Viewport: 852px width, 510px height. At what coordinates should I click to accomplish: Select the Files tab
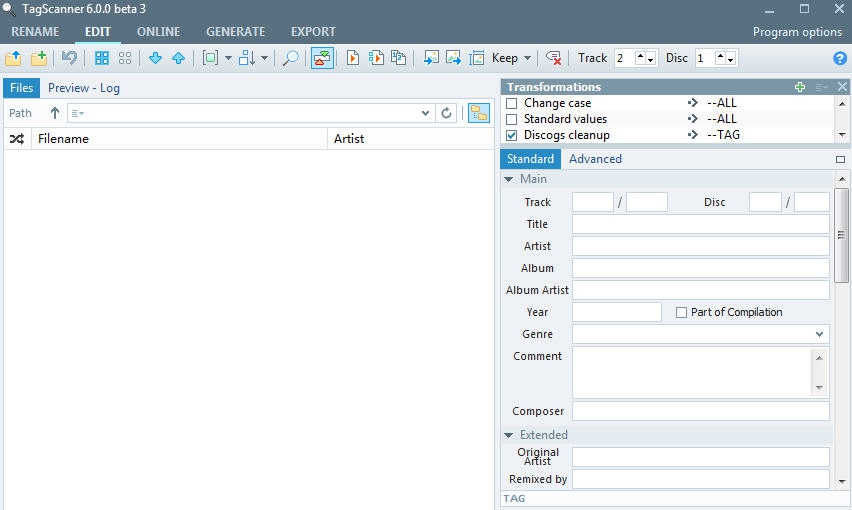click(x=22, y=88)
